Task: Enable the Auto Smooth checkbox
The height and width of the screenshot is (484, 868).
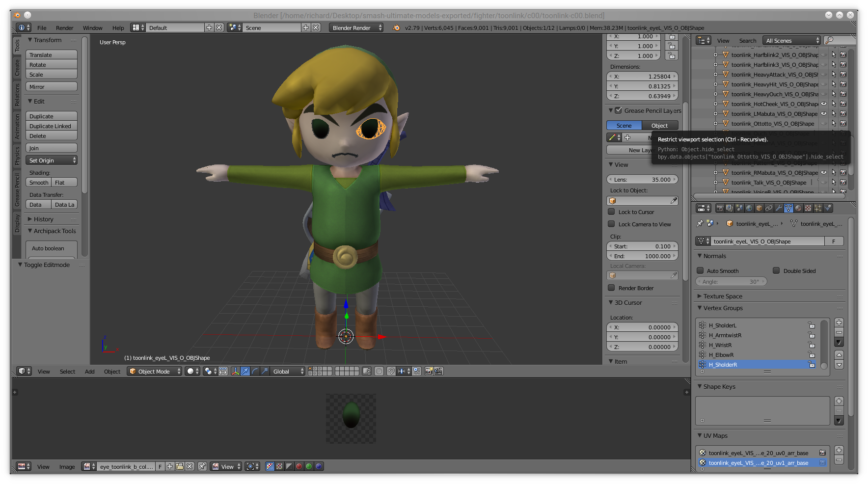Action: click(700, 270)
